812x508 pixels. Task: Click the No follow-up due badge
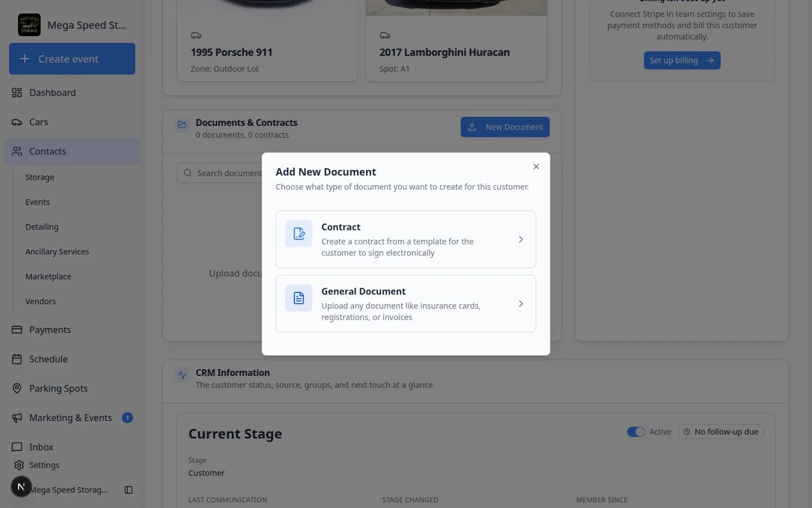(721, 432)
